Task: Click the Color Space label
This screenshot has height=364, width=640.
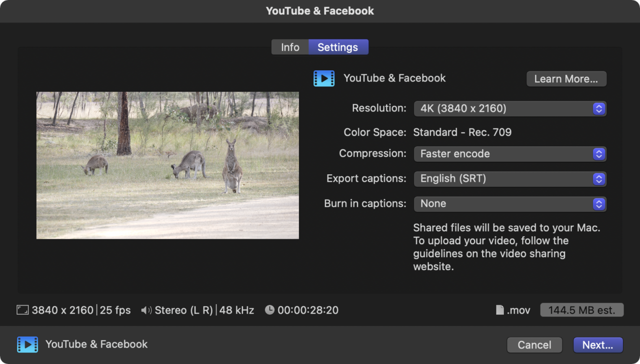Action: 375,132
